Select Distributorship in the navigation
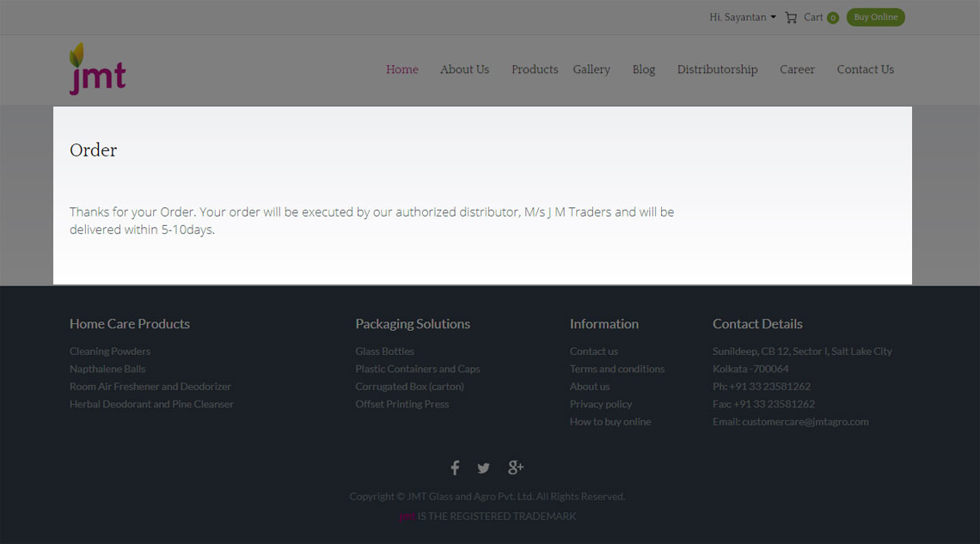The width and height of the screenshot is (980, 544). (717, 70)
